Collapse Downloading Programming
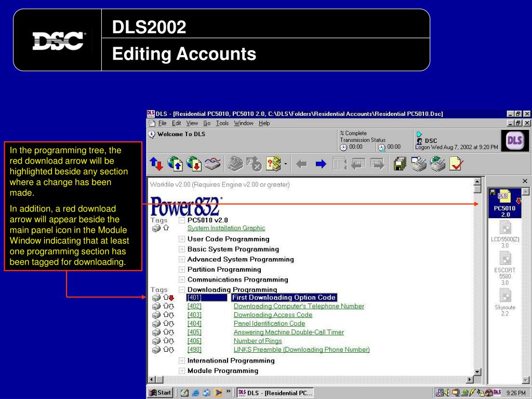Viewport: 532px width, 399px height. point(182,290)
